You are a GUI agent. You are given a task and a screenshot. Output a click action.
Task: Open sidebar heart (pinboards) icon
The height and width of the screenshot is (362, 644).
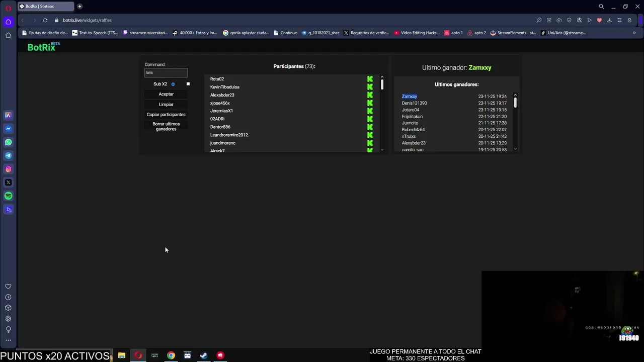(8, 287)
